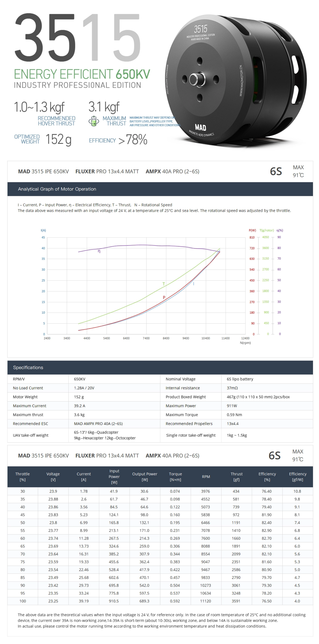Click the Output Power [W] column header
319x644 pixels.
(145, 477)
